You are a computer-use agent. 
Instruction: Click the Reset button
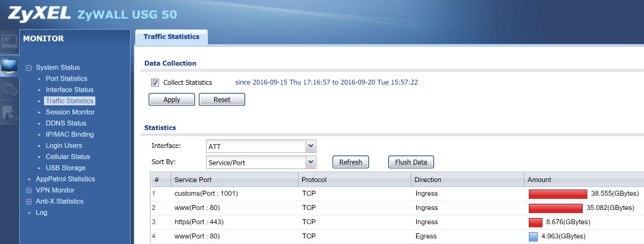pos(222,100)
